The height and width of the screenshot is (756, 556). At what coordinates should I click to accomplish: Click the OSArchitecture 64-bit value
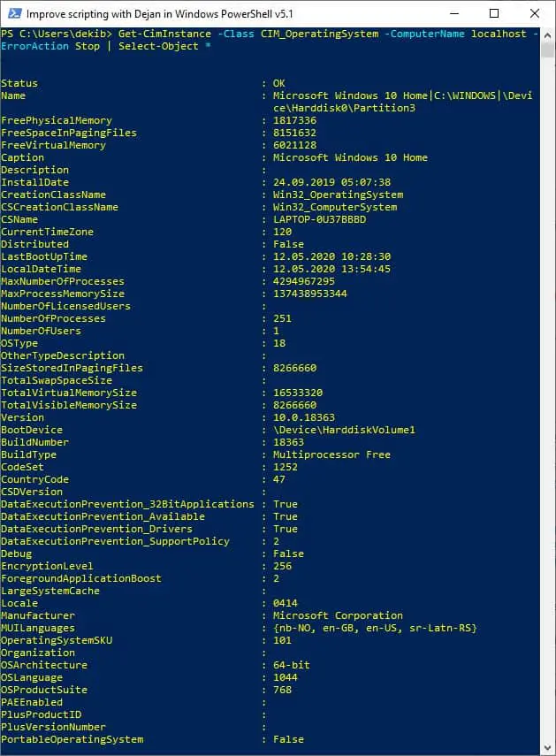[292, 665]
